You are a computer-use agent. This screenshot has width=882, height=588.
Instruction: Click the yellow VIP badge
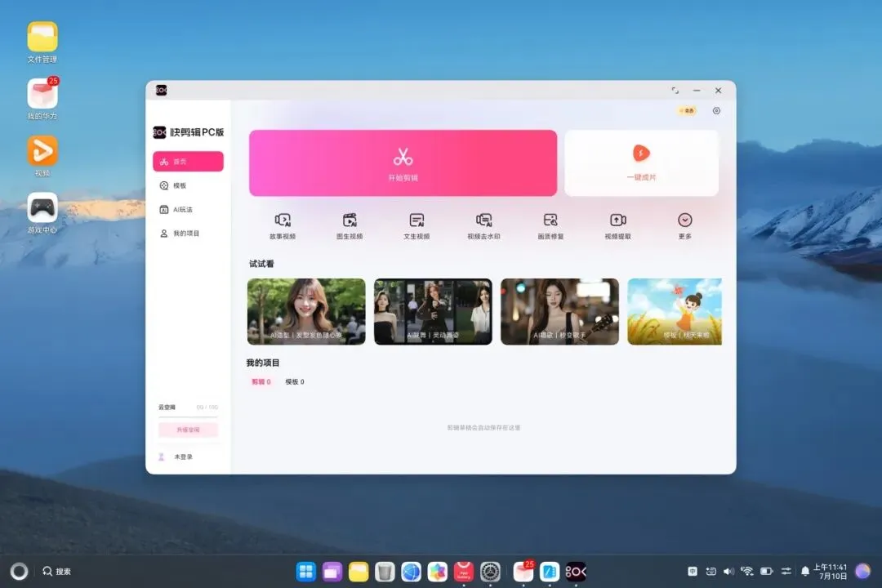[687, 111]
